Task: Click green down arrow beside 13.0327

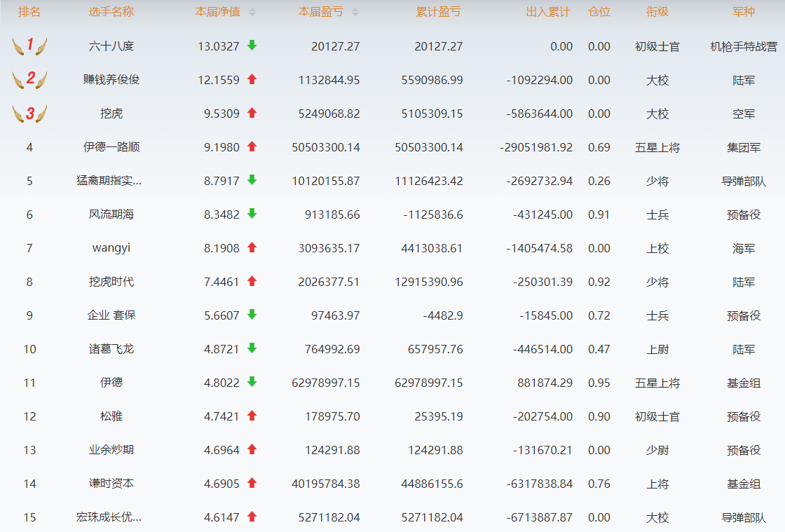Action: click(x=252, y=46)
